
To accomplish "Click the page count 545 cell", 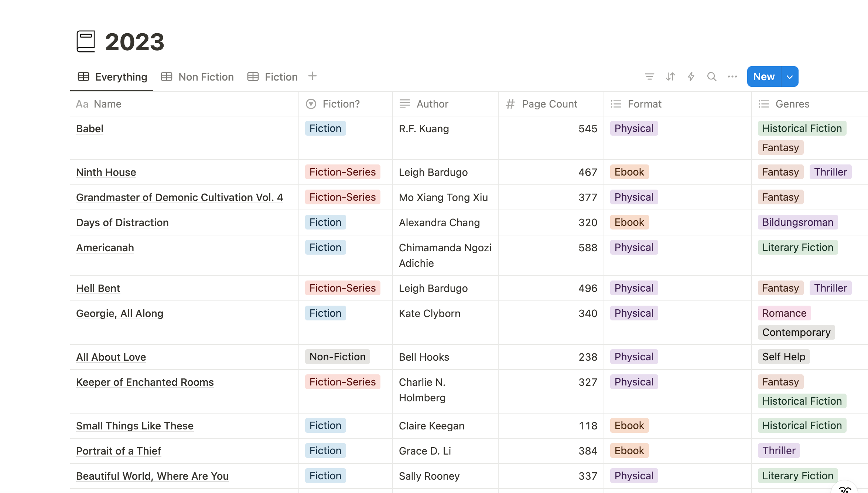I will click(551, 138).
